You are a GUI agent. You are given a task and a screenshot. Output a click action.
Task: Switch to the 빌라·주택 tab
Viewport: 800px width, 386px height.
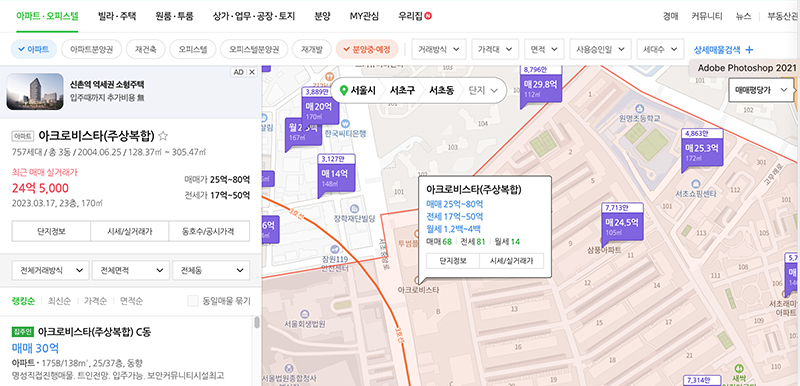[x=117, y=16]
